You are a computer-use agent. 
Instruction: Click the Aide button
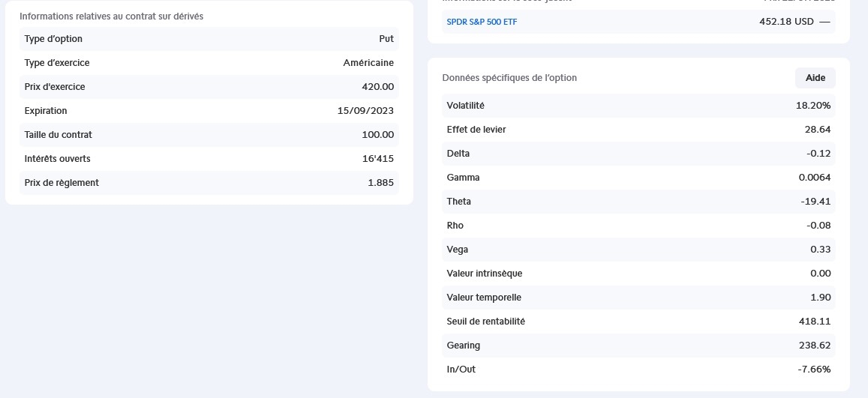pyautogui.click(x=815, y=78)
